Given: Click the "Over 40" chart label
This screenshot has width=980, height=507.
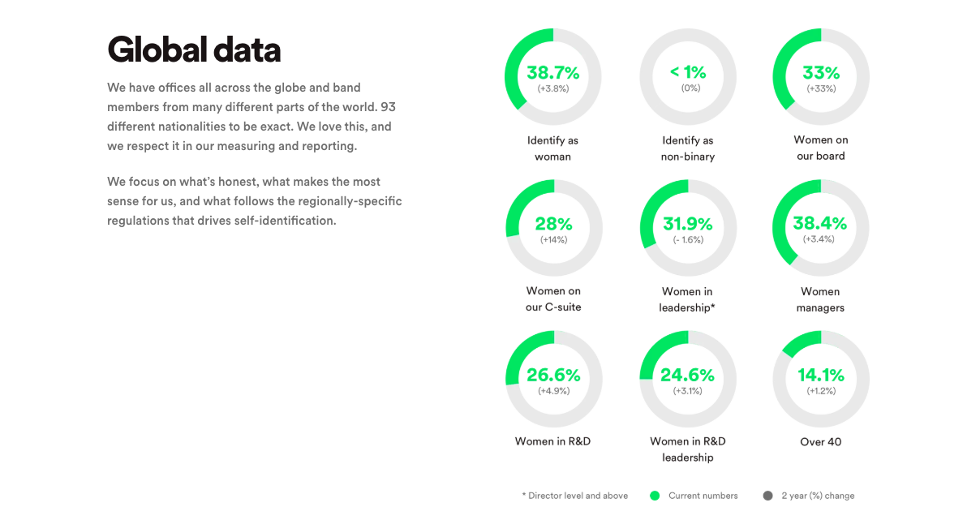Looking at the screenshot, I should [820, 441].
